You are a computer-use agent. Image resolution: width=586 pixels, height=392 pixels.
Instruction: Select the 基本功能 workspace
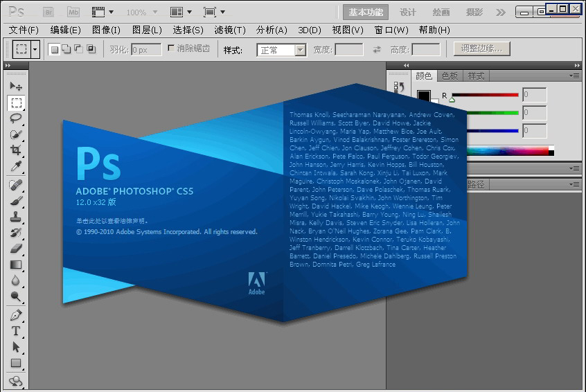pyautogui.click(x=366, y=12)
